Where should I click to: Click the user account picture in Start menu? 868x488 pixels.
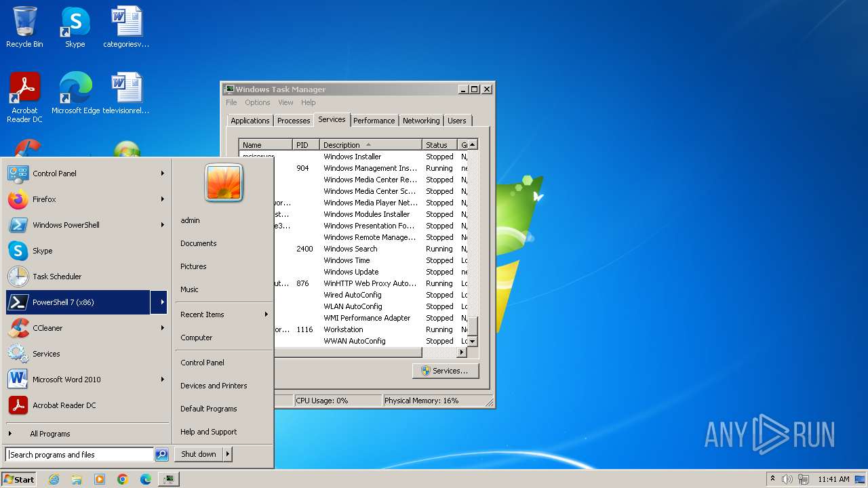click(224, 183)
